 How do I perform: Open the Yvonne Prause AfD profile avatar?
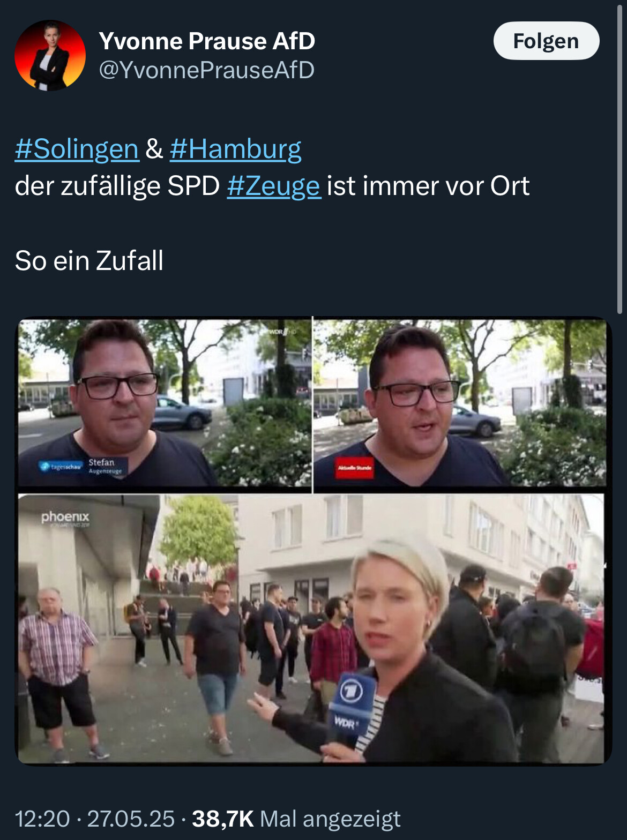(50, 55)
